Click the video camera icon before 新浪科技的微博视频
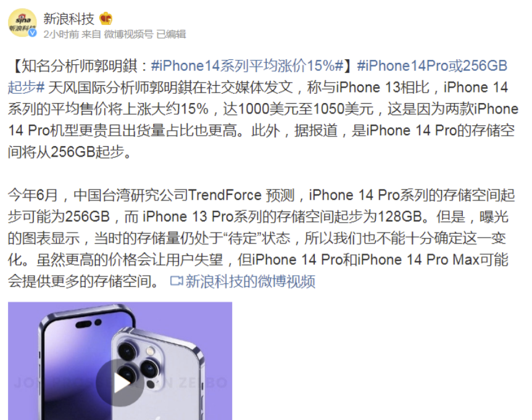Image resolution: width=532 pixels, height=420 pixels. click(176, 281)
